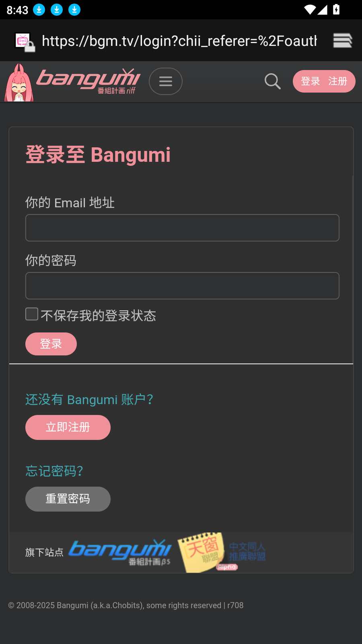Tap the 登录 link in header

[311, 81]
